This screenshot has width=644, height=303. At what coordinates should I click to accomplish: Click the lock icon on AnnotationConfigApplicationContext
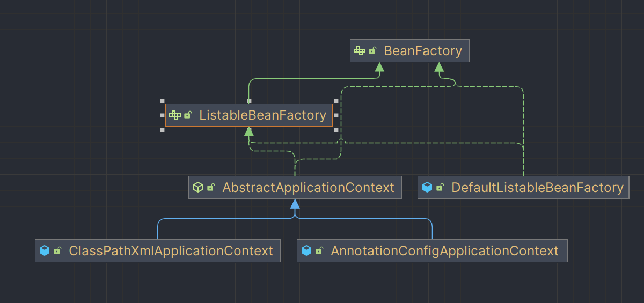pyautogui.click(x=319, y=250)
